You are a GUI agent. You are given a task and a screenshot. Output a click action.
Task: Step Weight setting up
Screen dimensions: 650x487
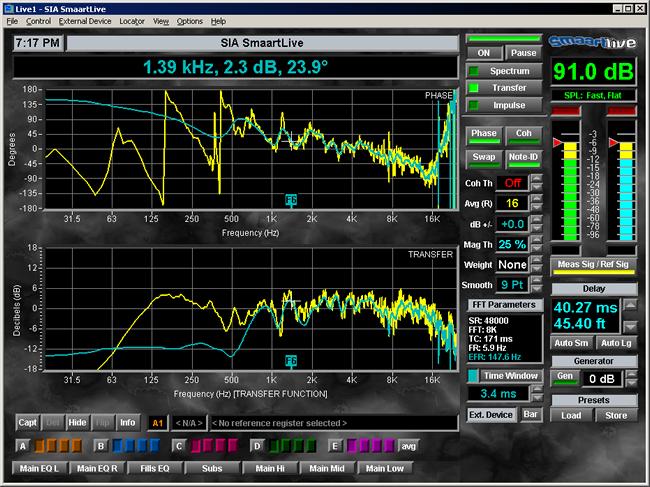click(536, 260)
